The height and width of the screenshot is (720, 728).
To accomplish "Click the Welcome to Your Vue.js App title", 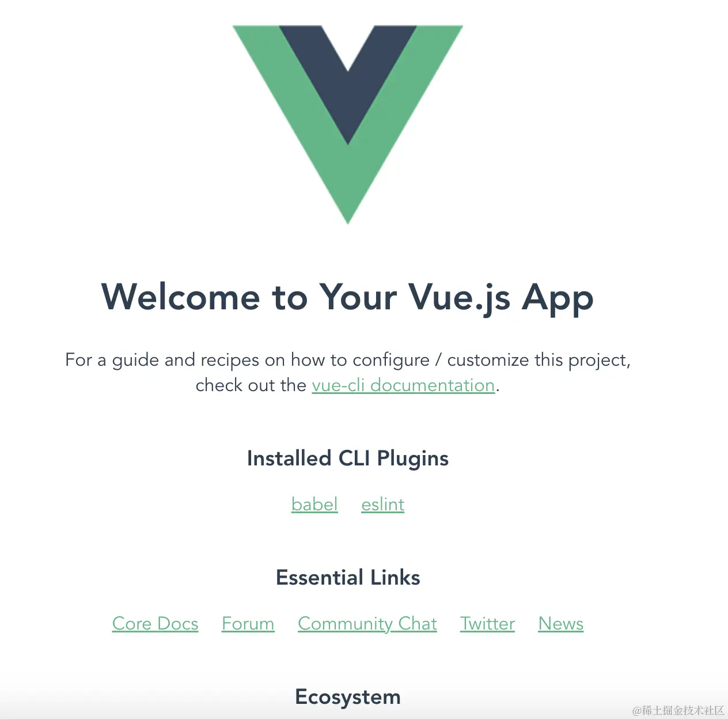I will pos(347,298).
